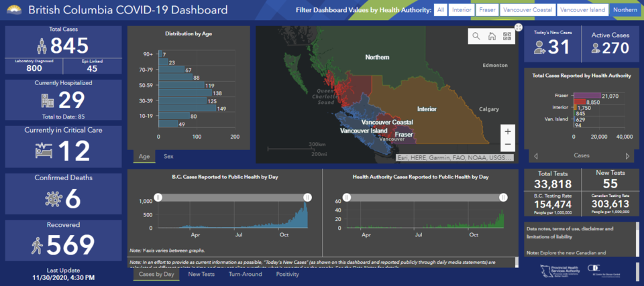
Task: Click the New Tests value 55
Action: click(x=610, y=183)
